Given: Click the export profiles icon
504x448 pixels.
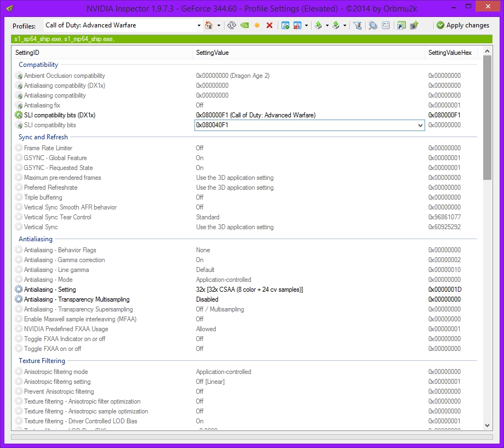Looking at the screenshot, I should 318,25.
